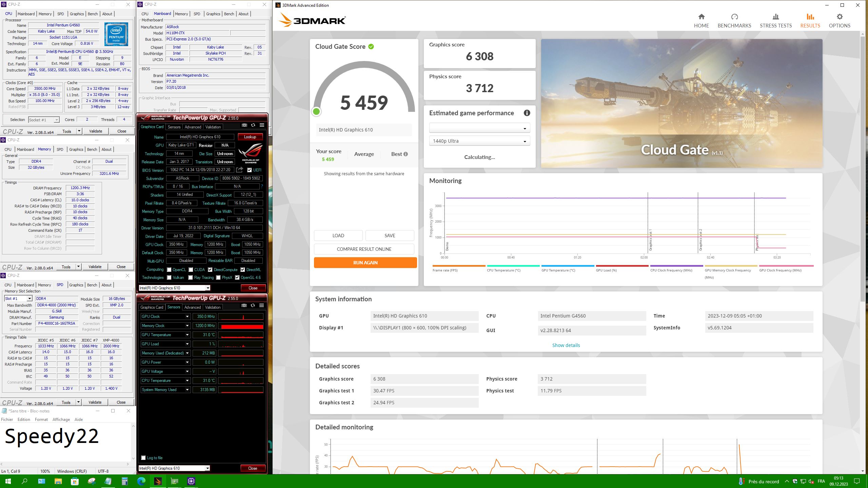
Task: Open the 1440p Ultra resolution dropdown
Action: point(479,141)
